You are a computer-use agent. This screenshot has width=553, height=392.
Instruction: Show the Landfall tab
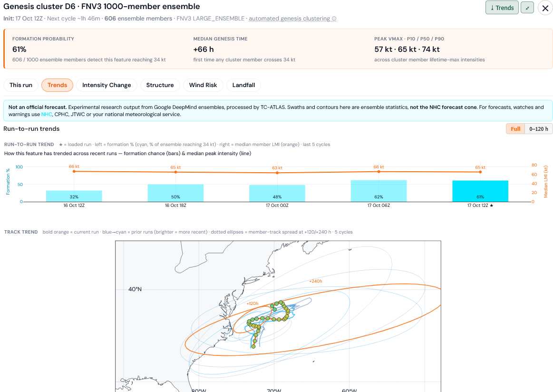[x=243, y=85]
